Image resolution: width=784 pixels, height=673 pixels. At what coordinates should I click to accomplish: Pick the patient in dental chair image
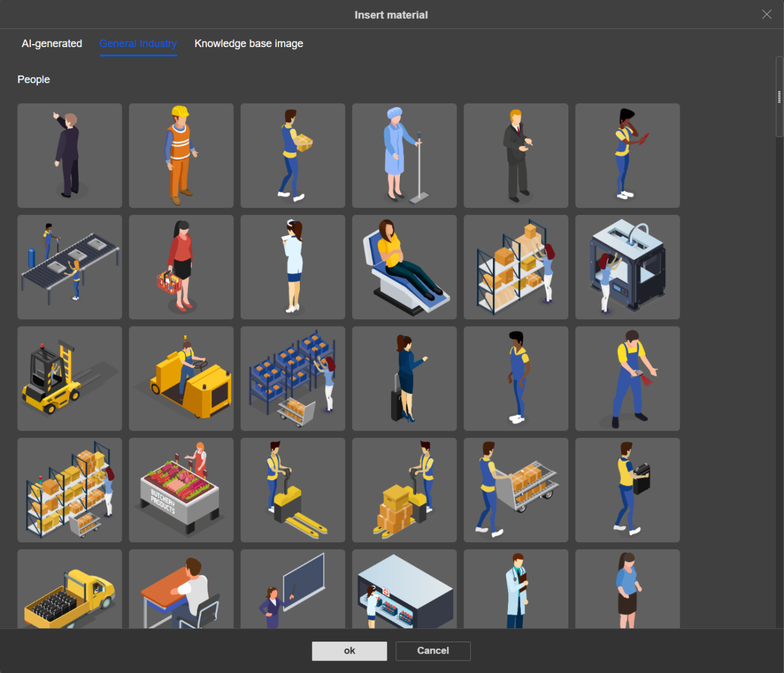(404, 267)
